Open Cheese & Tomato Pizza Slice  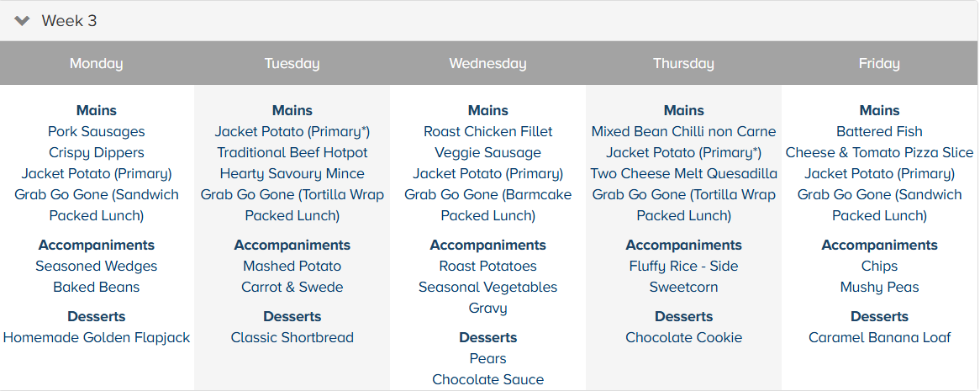(x=879, y=153)
